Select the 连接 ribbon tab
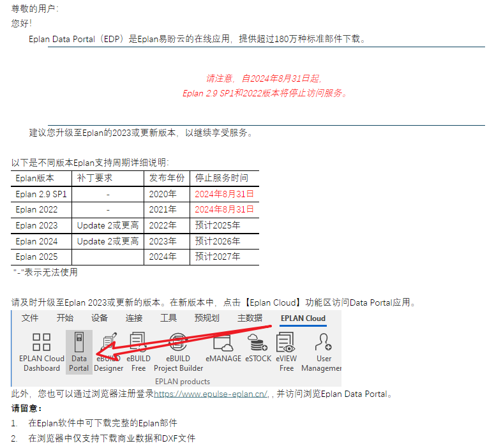Viewport: 487px width, 448px height. (x=134, y=318)
